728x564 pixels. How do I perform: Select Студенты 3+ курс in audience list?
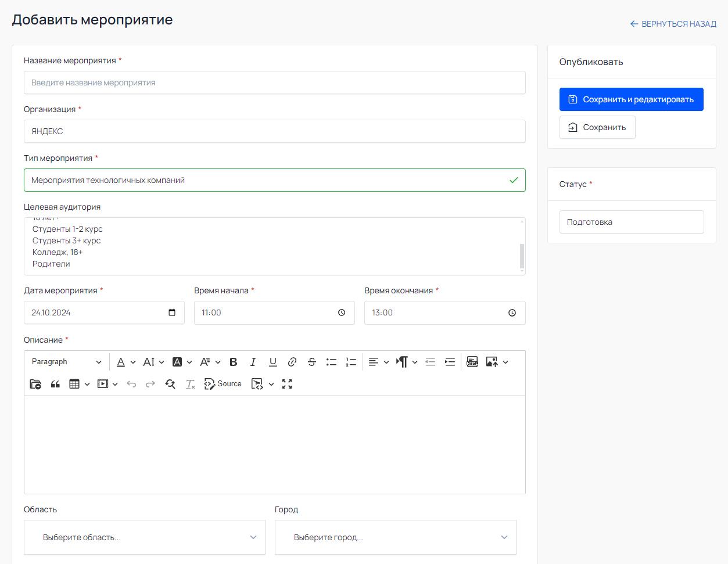[66, 240]
